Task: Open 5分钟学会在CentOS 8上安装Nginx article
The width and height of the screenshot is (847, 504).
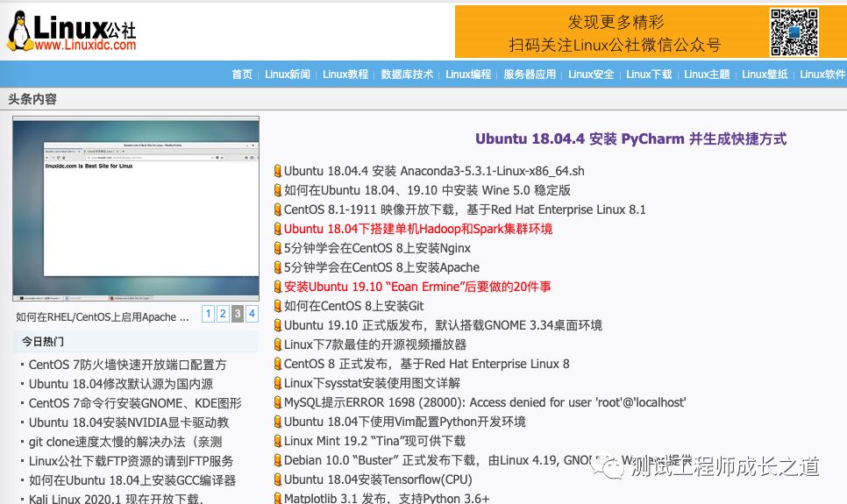Action: pos(377,248)
